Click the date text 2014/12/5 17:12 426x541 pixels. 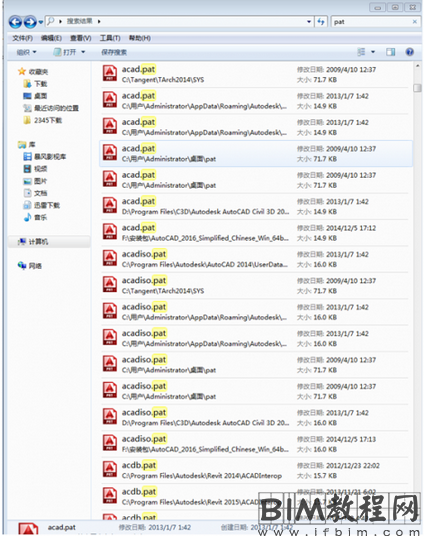(x=351, y=228)
